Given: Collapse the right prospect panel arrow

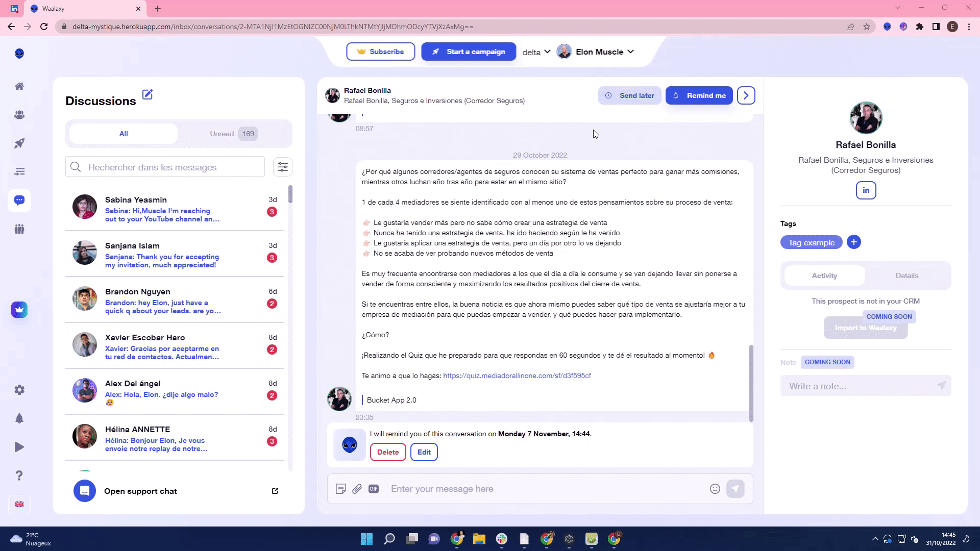Looking at the screenshot, I should pos(746,95).
